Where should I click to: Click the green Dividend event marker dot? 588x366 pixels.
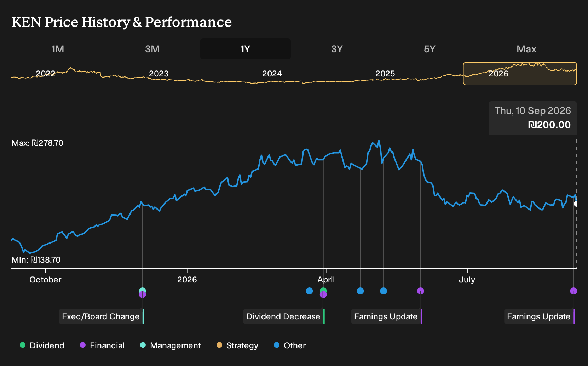[323, 291]
